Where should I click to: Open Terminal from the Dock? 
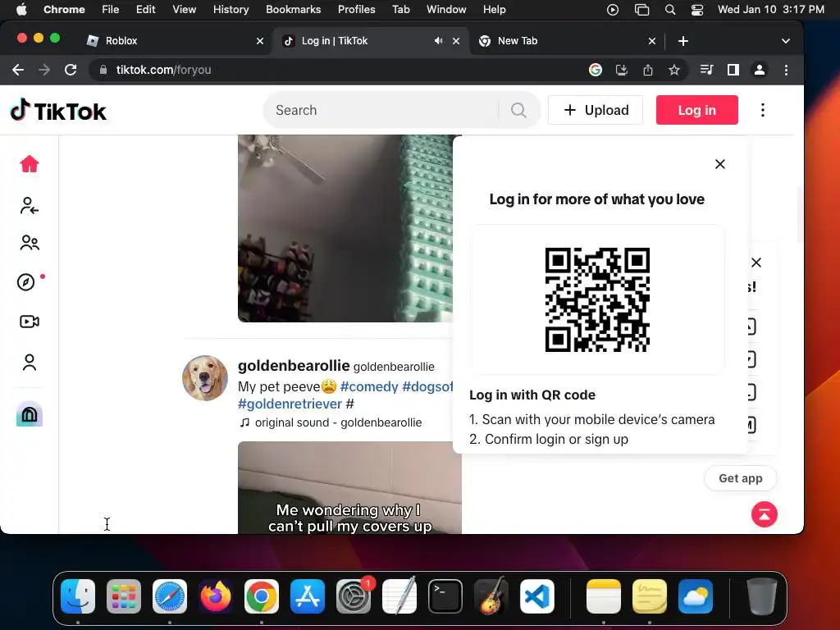point(445,596)
